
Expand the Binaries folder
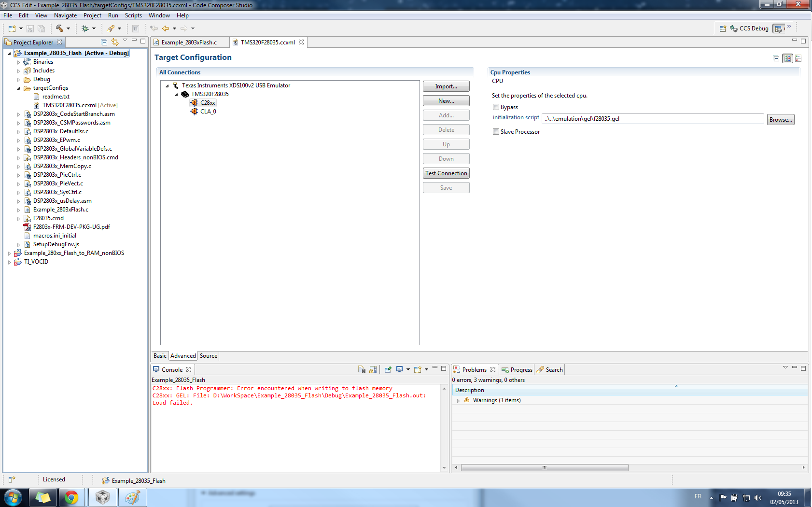pyautogui.click(x=19, y=62)
